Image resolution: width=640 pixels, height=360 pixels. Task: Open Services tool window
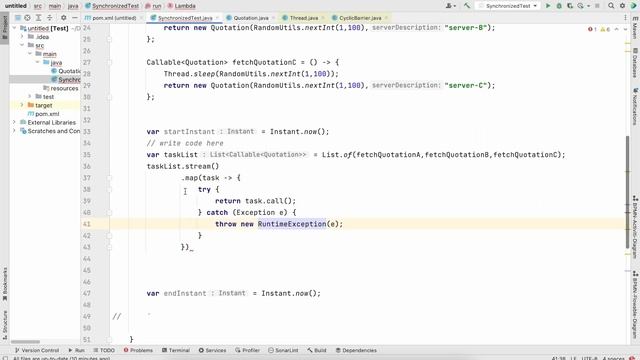click(212, 350)
